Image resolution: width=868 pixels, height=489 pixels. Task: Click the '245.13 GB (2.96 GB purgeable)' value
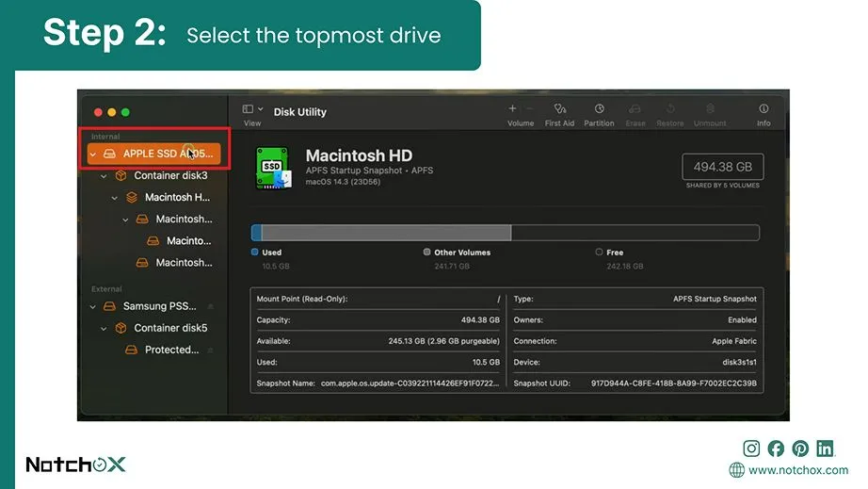click(443, 341)
